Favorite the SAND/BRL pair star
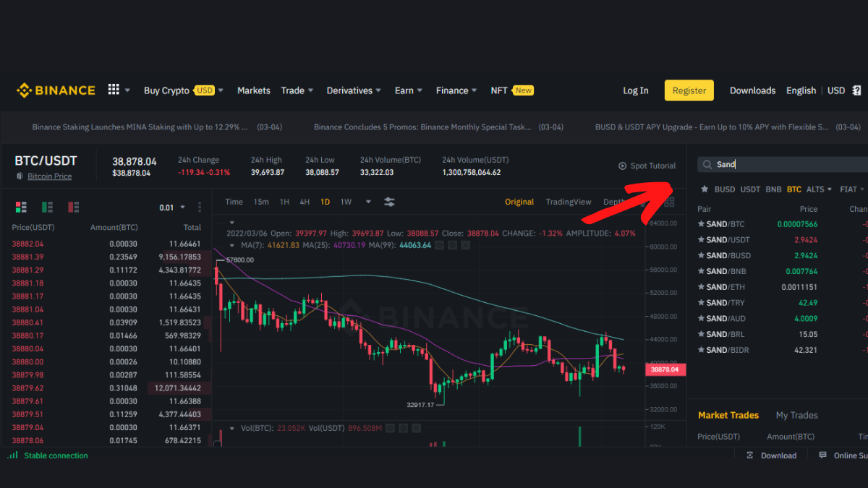 (x=701, y=334)
